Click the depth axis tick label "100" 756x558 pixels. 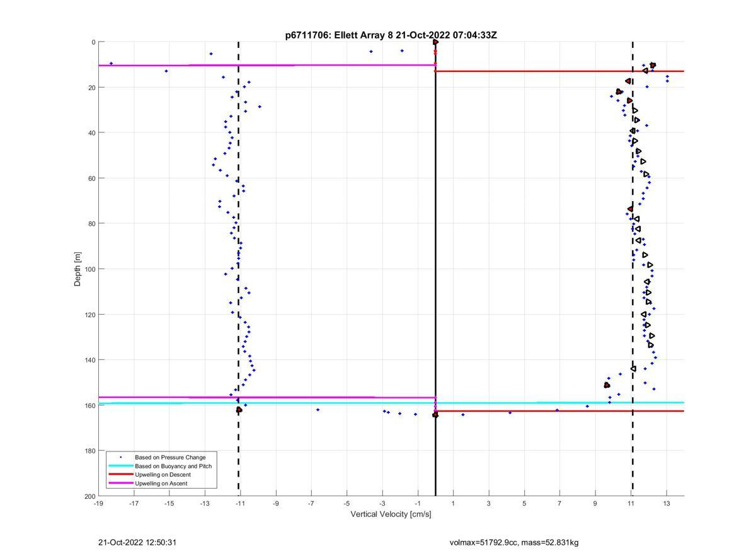[x=89, y=269]
